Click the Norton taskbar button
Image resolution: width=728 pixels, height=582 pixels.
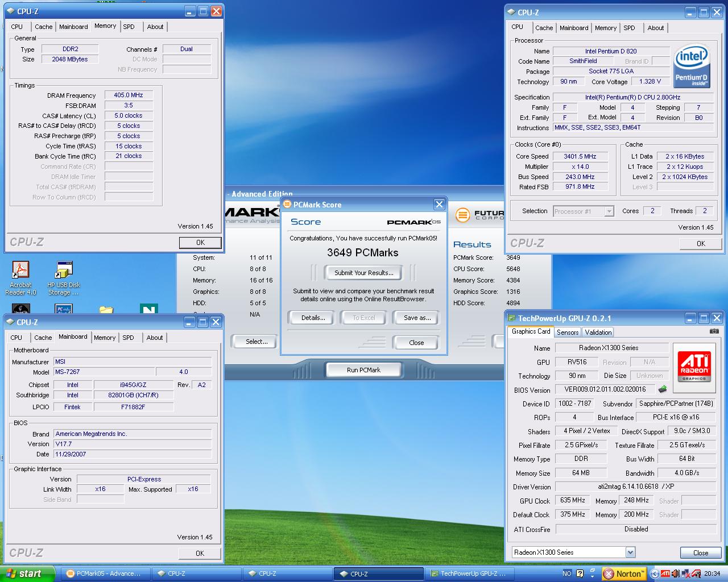624,573
